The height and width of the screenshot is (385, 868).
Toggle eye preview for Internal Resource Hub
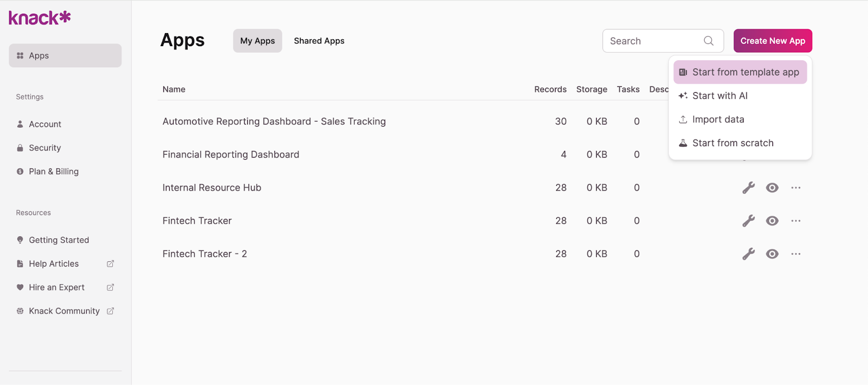(x=772, y=188)
